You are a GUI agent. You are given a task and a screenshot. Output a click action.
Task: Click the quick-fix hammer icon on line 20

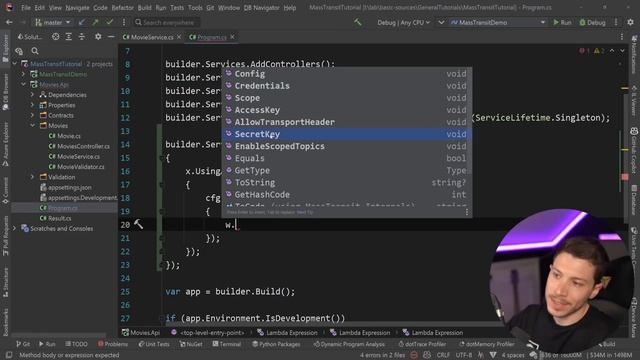[x=139, y=224]
